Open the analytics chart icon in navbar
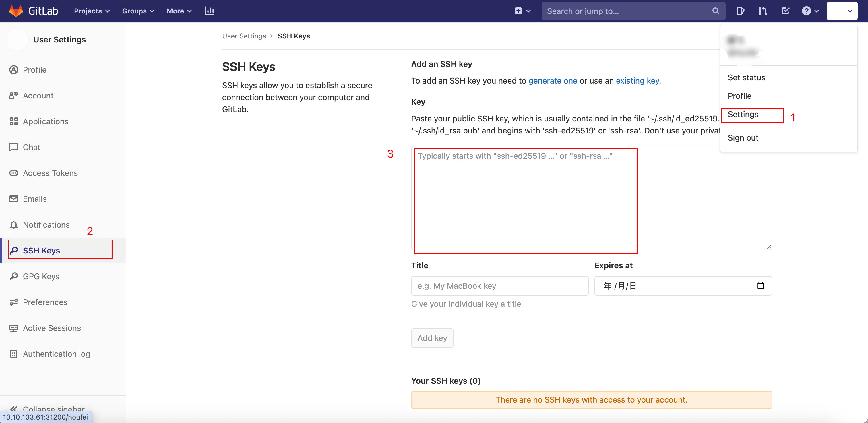 [209, 11]
